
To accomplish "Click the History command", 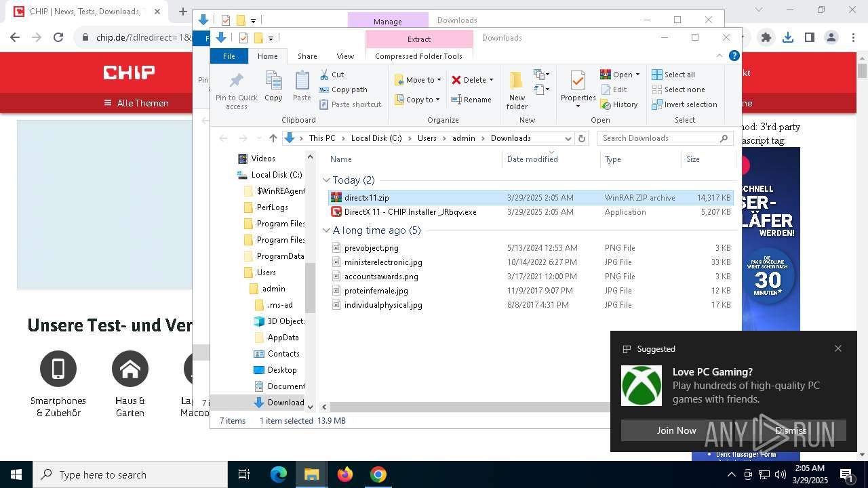I will pyautogui.click(x=619, y=104).
